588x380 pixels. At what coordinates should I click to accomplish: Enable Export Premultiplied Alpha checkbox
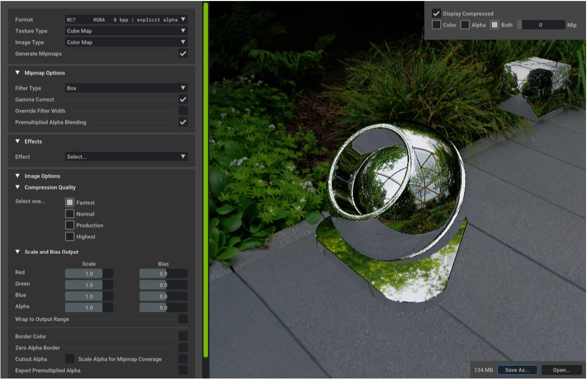[x=183, y=370]
